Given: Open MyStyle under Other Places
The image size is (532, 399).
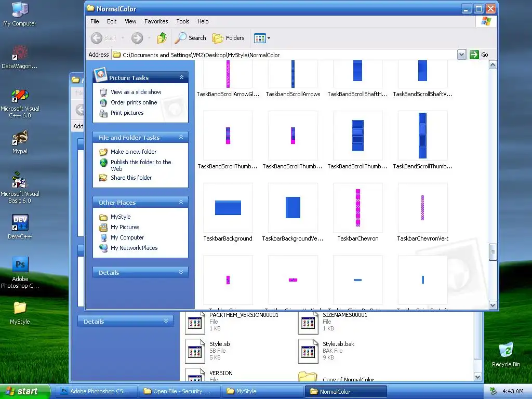Looking at the screenshot, I should (x=121, y=217).
